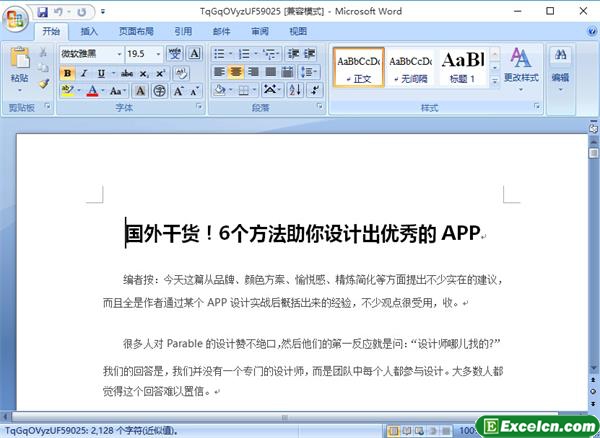Image resolution: width=600 pixels, height=438 pixels.
Task: Toggle Italic formatting
Action: tap(83, 73)
